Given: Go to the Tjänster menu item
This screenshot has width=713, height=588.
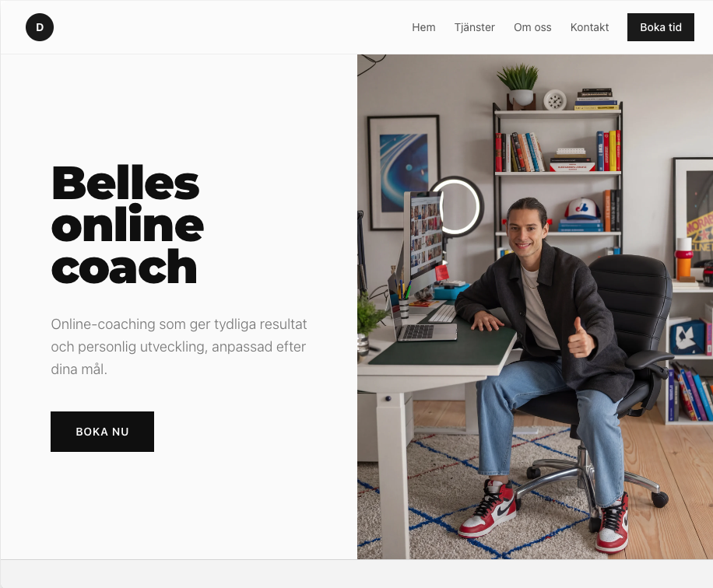Looking at the screenshot, I should tap(474, 27).
